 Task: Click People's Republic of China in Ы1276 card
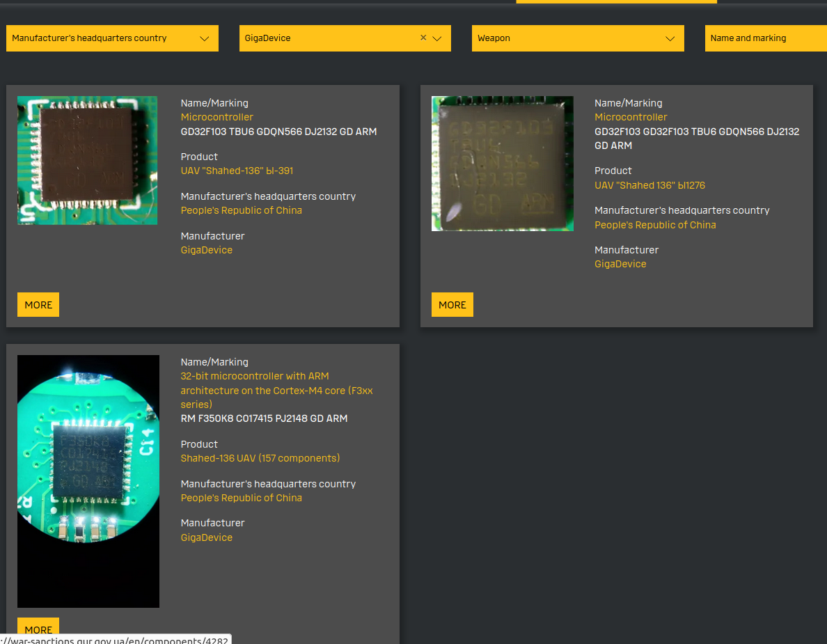click(655, 225)
